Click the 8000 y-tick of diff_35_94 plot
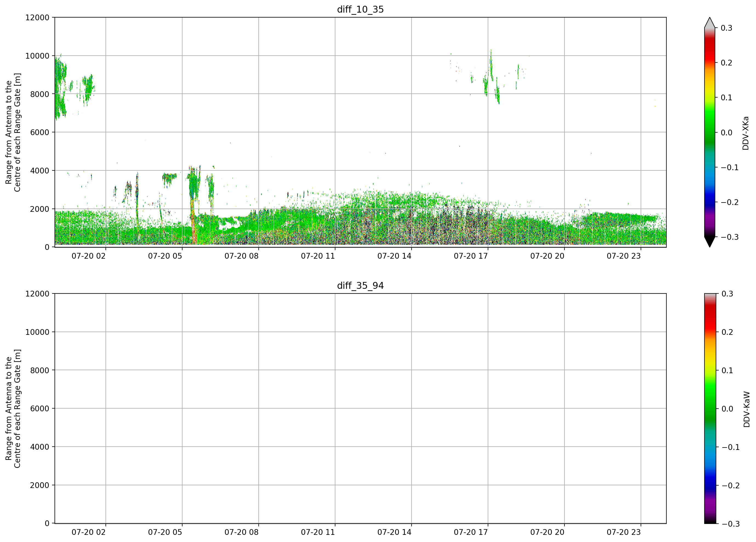Viewport: 756px width, 542px height. (40, 370)
